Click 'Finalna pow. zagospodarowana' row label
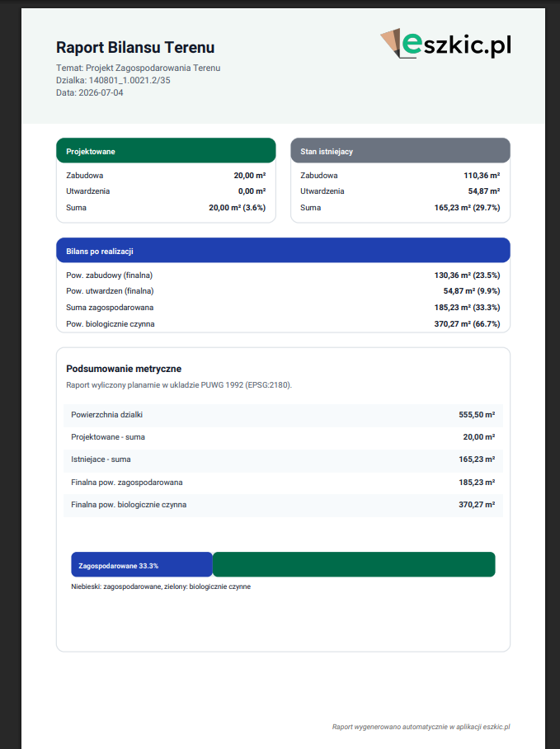The height and width of the screenshot is (749, 560). pos(127,483)
